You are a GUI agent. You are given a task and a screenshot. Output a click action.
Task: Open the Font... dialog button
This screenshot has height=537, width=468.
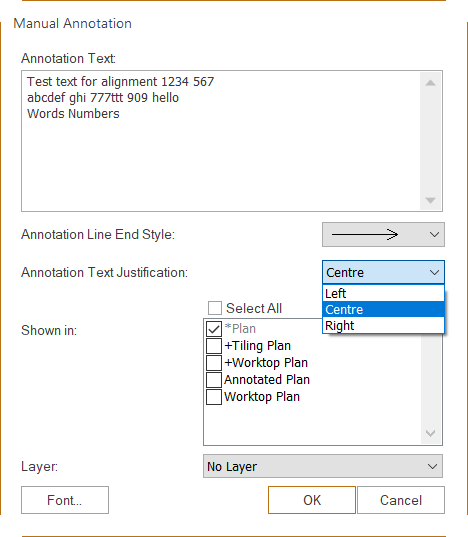pyautogui.click(x=65, y=500)
